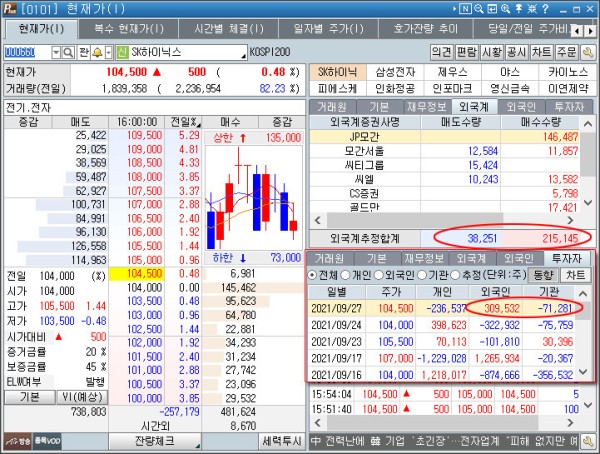Click the left arrow under the 외국계 table

[318, 220]
